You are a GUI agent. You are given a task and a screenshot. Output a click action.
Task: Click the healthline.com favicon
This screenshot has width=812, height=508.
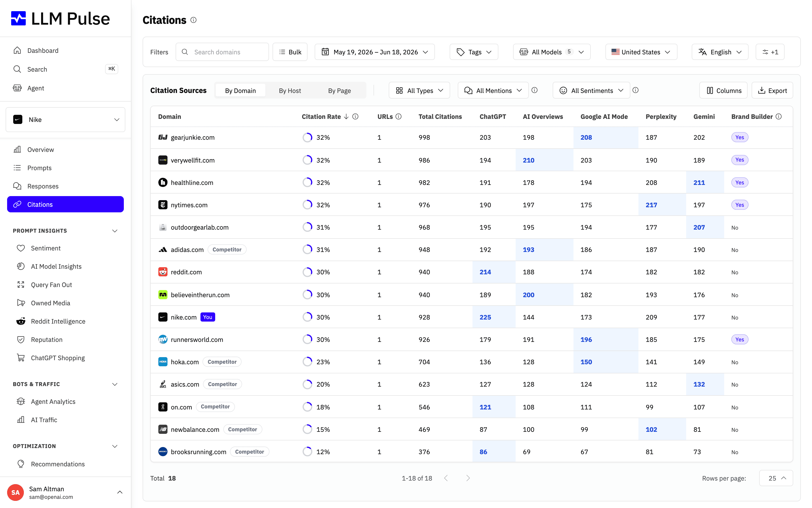point(163,182)
